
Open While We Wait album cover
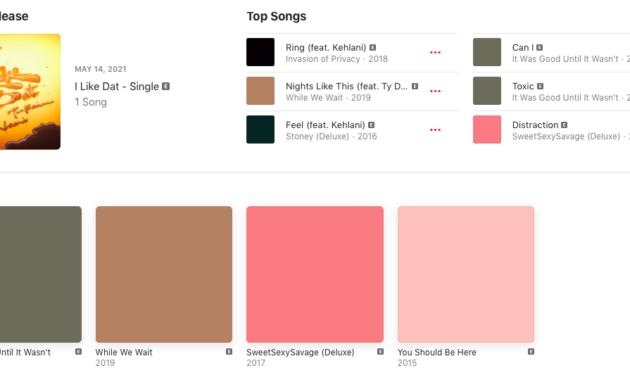[164, 274]
